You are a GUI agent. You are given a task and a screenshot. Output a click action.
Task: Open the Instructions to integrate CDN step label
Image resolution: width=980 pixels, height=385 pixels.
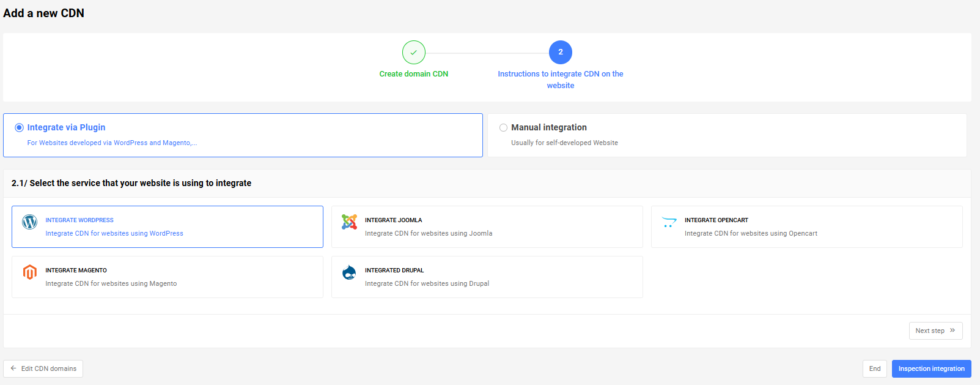(x=561, y=80)
